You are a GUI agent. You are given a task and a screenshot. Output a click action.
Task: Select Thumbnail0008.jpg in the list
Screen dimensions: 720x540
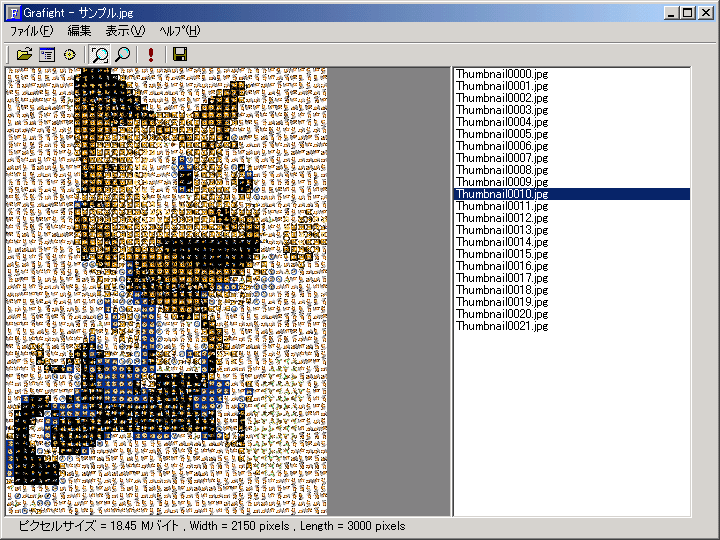pyautogui.click(x=572, y=170)
